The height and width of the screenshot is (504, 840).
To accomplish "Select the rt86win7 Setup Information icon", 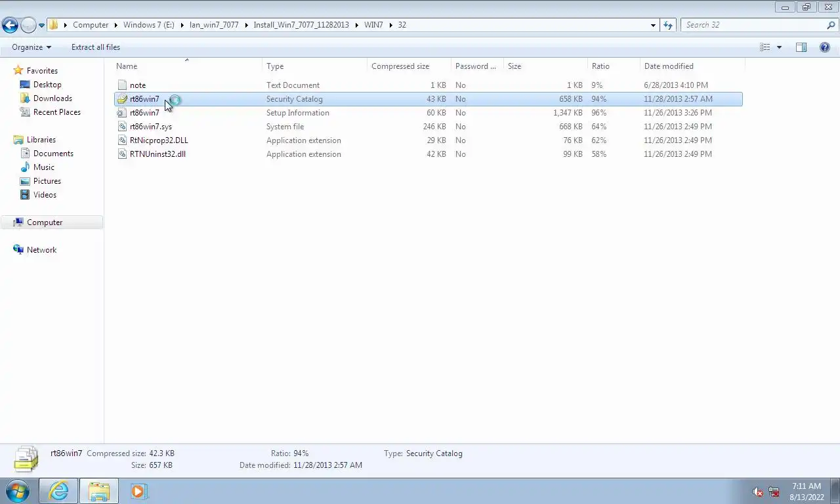I will [122, 113].
